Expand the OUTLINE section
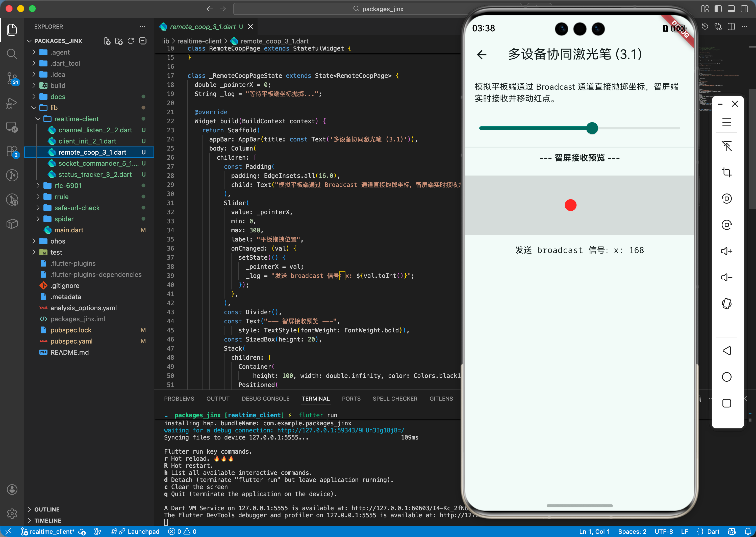Image resolution: width=756 pixels, height=537 pixels. click(47, 509)
